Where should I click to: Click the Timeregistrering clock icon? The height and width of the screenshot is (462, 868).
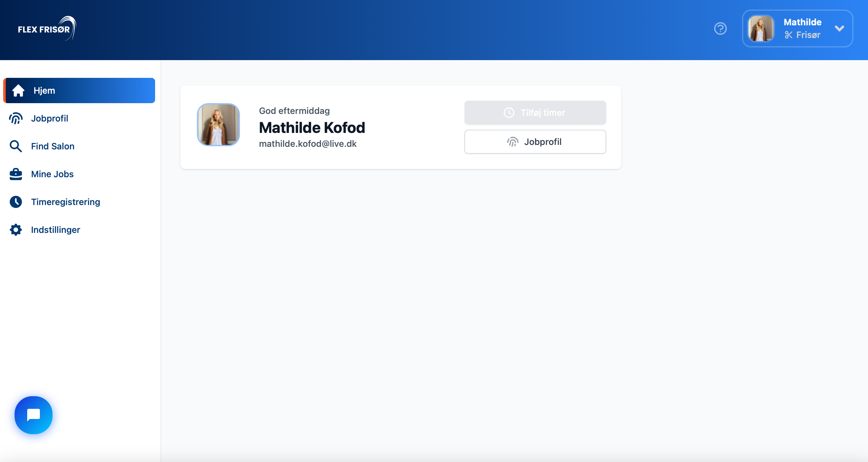click(x=16, y=202)
